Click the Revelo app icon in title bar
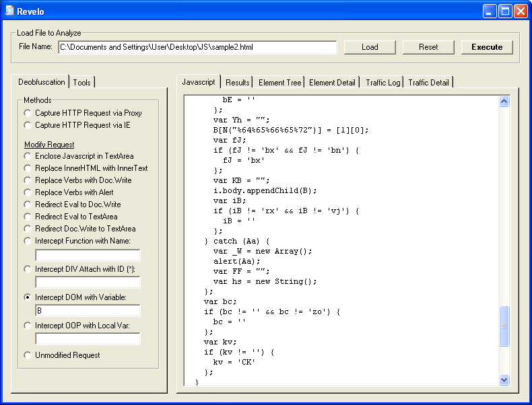The image size is (532, 405). click(10, 11)
